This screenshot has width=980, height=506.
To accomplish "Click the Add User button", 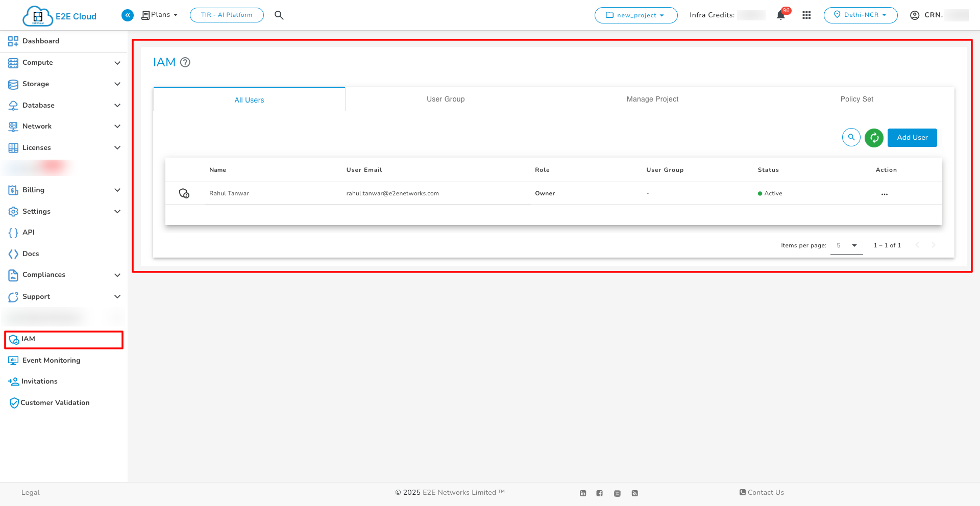I will [912, 138].
